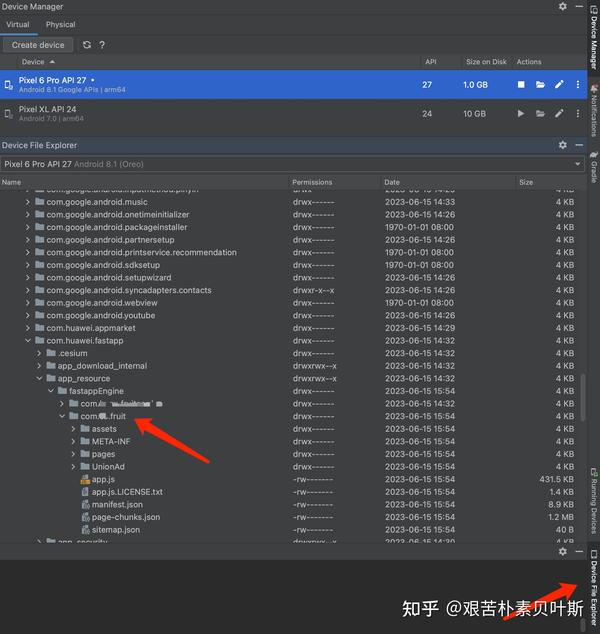This screenshot has height=634, width=600.
Task: Collapse the fastappEngine folder
Action: coord(51,391)
